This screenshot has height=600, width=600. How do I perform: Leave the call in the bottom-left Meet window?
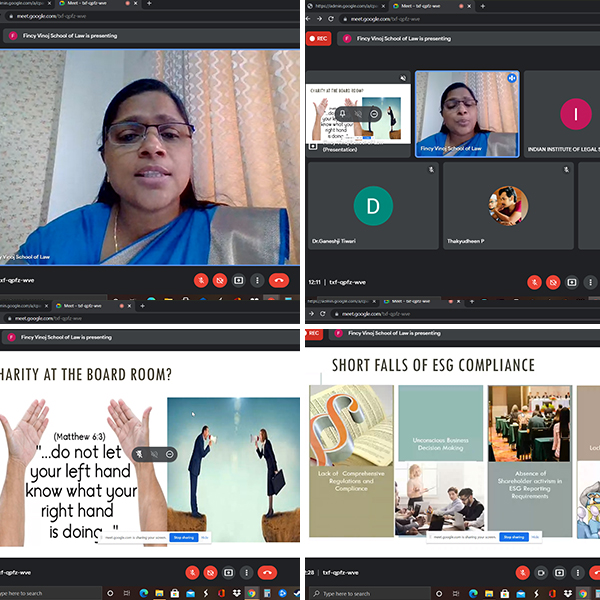click(x=267, y=572)
